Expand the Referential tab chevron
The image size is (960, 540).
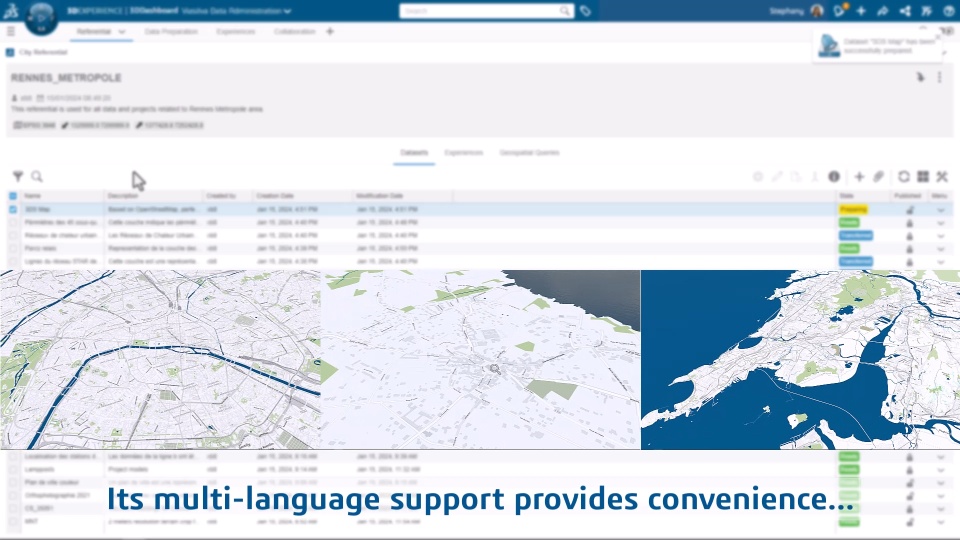(x=122, y=31)
